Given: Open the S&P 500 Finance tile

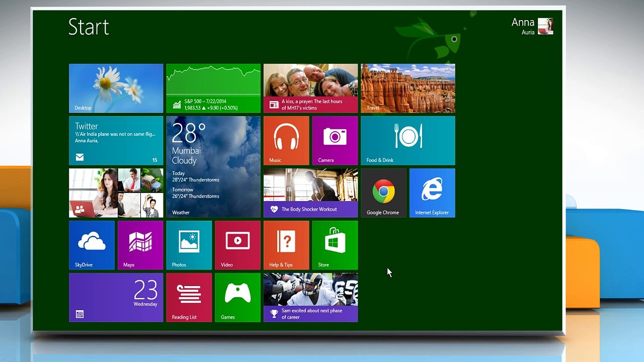Looking at the screenshot, I should point(213,88).
